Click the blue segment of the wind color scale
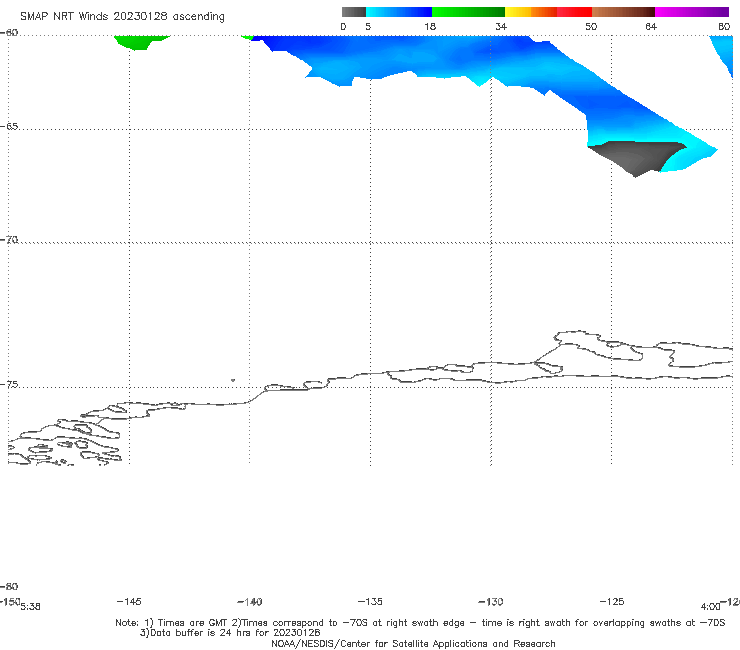The height and width of the screenshot is (650, 740). click(x=398, y=12)
